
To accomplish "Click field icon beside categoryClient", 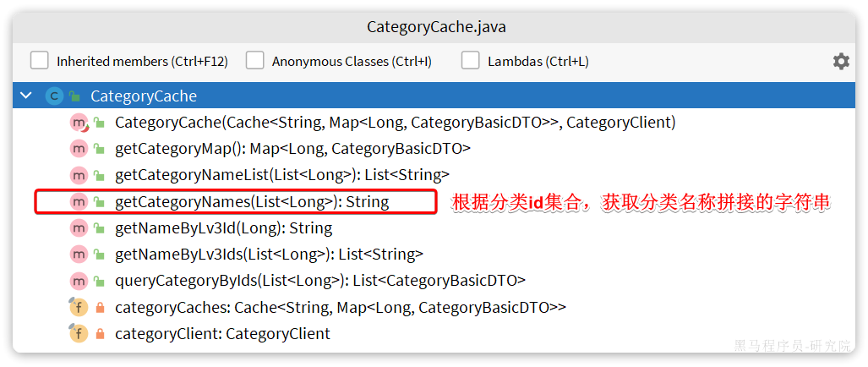I will [x=79, y=334].
